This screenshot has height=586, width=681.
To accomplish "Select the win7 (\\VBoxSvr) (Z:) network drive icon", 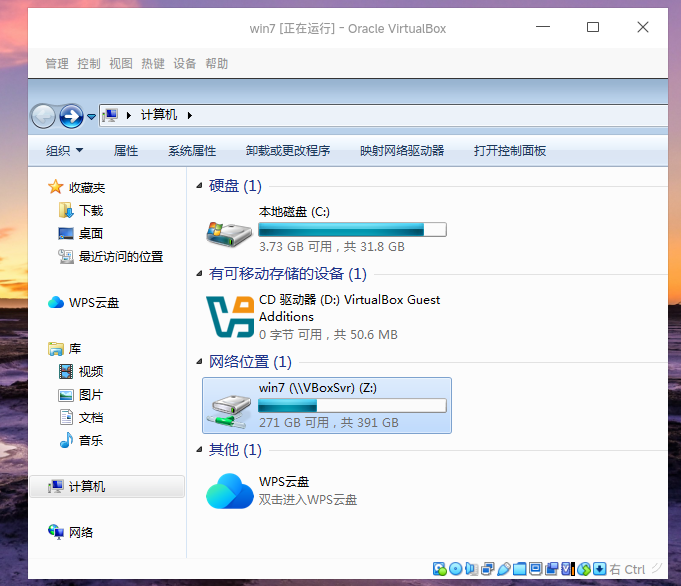I will click(230, 411).
